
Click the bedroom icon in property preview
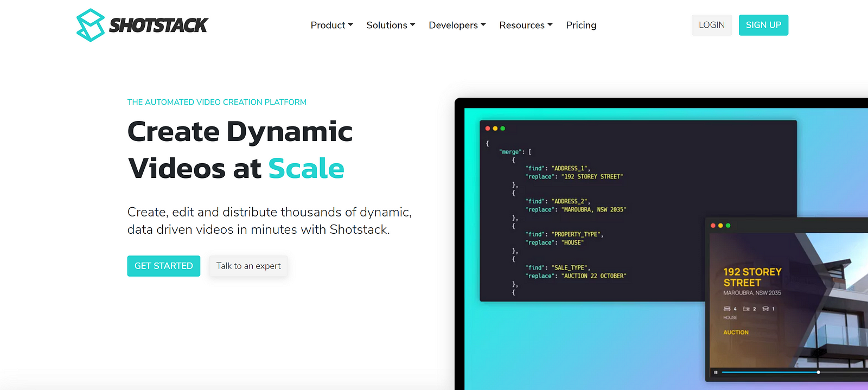click(x=727, y=309)
